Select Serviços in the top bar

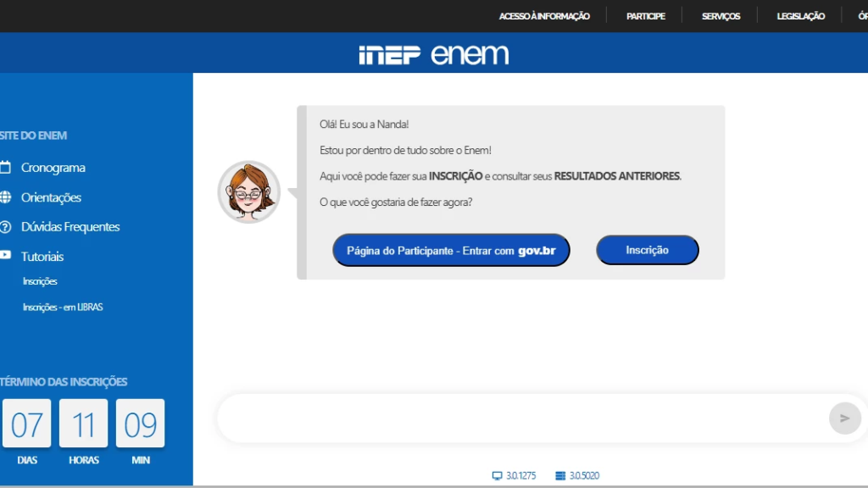tap(721, 16)
